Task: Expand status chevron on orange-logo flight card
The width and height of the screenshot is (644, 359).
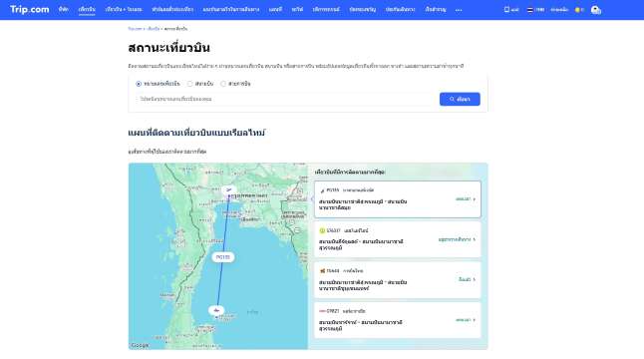Action: [474, 279]
